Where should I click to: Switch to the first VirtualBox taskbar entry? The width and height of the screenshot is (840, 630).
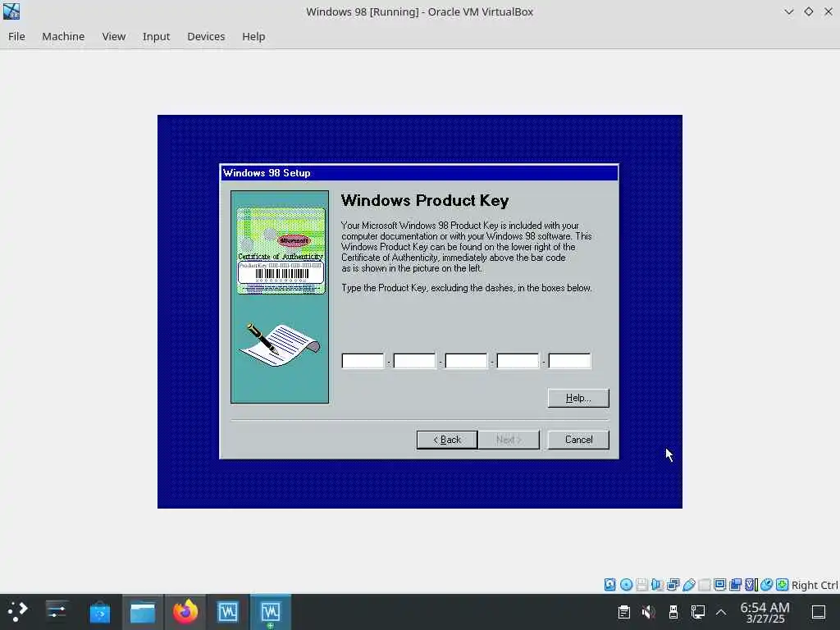click(228, 611)
